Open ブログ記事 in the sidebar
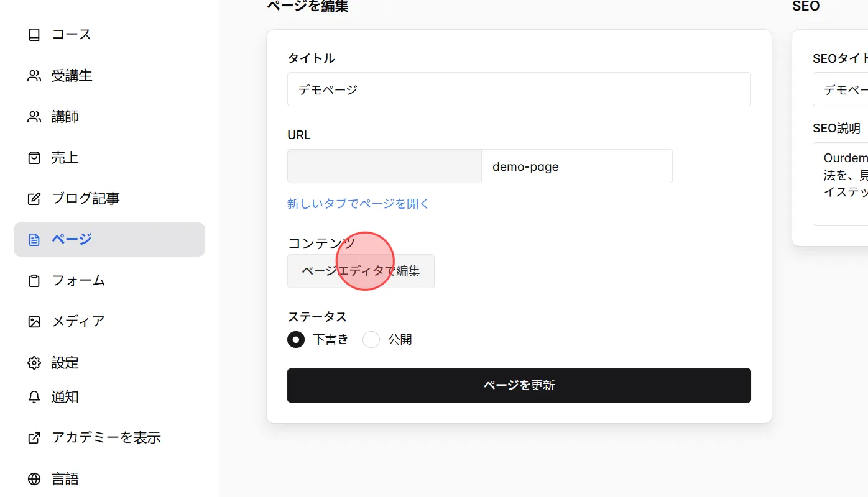Viewport: 868px width, 497px height. point(109,199)
